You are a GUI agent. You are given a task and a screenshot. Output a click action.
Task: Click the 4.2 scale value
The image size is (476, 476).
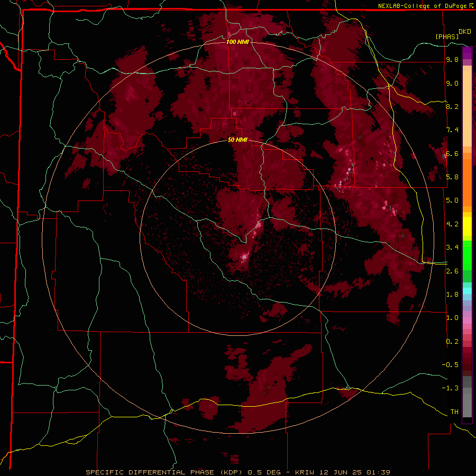pos(452,224)
